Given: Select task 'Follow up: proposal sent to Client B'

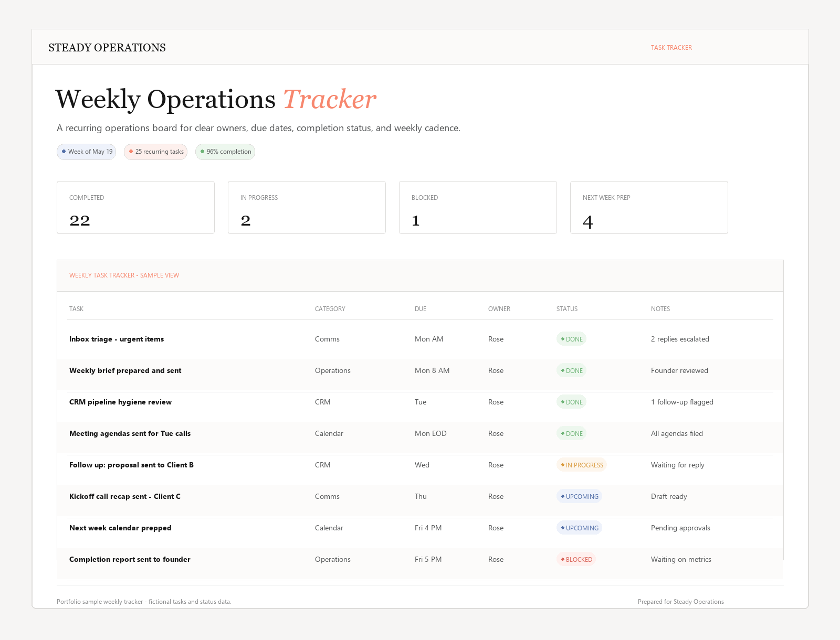Looking at the screenshot, I should [131, 465].
